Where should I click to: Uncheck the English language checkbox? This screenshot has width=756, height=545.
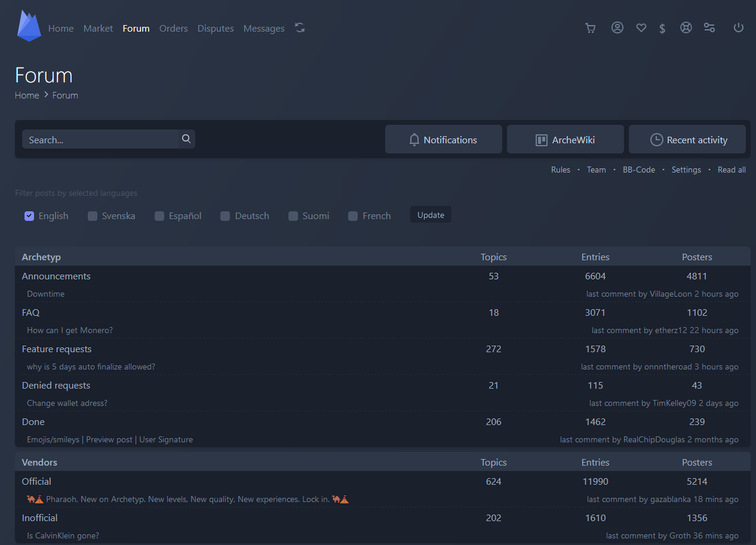[x=29, y=216]
